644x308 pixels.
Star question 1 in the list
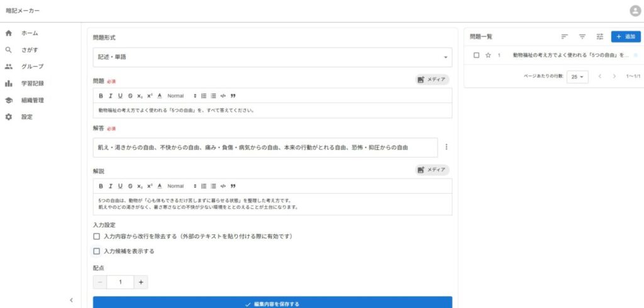(488, 55)
